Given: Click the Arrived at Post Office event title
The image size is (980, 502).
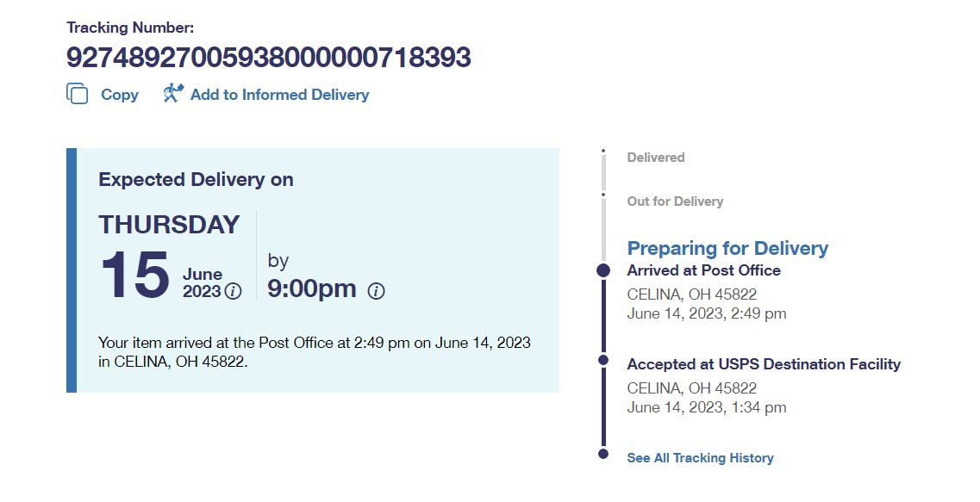Looking at the screenshot, I should (703, 270).
